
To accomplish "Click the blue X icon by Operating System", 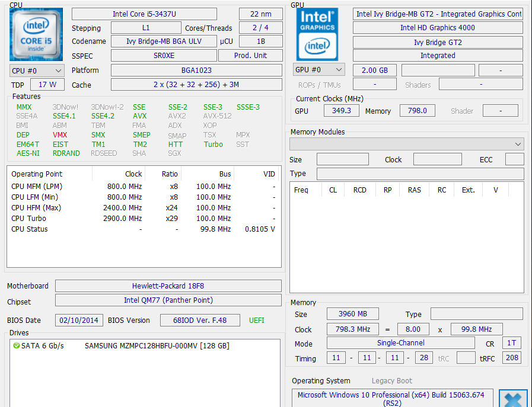I will point(513,399).
